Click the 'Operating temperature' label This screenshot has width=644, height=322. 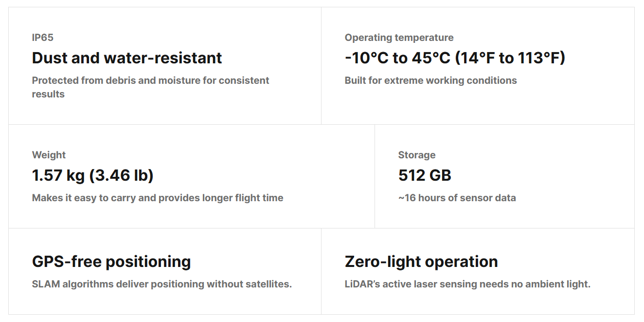pyautogui.click(x=399, y=38)
